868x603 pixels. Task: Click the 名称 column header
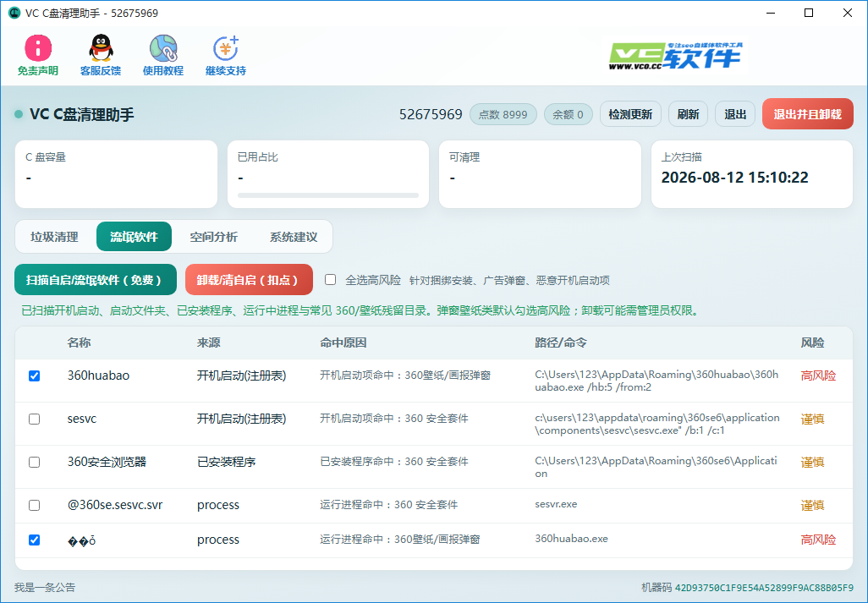click(80, 343)
